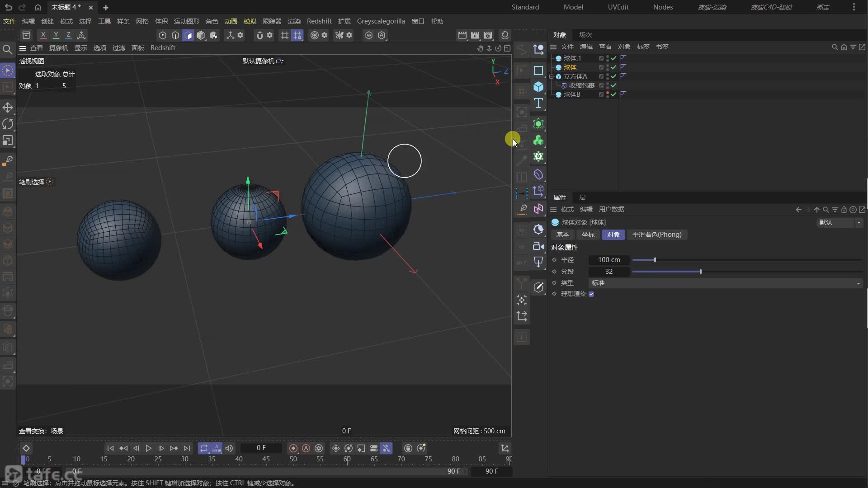Open the Redshift main menu
Screen dimensions: 868x488
tap(319, 21)
